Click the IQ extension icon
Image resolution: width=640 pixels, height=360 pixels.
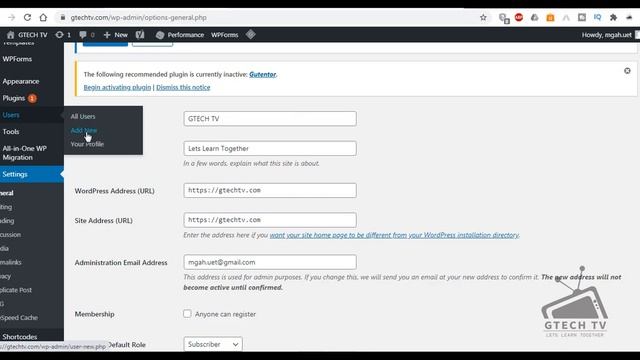click(x=598, y=18)
